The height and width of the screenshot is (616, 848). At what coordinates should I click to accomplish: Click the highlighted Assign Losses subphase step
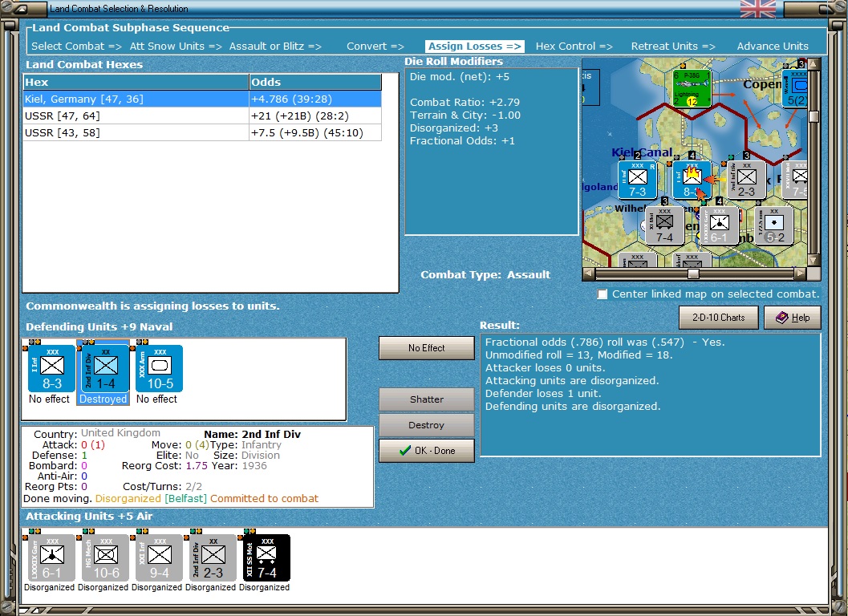(x=474, y=46)
